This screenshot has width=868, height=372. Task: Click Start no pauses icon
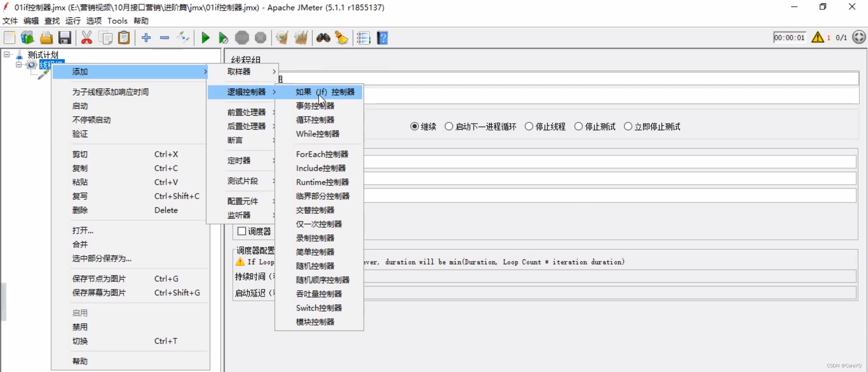coord(223,38)
